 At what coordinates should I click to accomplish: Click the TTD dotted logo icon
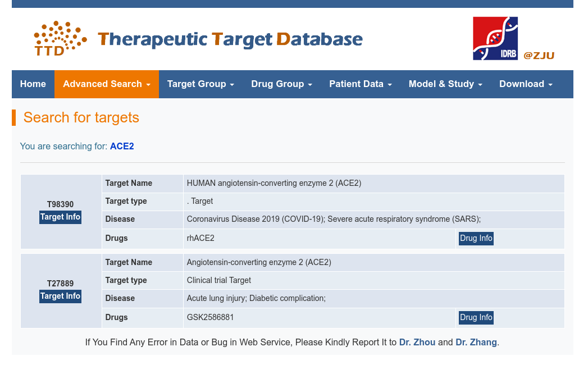tap(60, 39)
